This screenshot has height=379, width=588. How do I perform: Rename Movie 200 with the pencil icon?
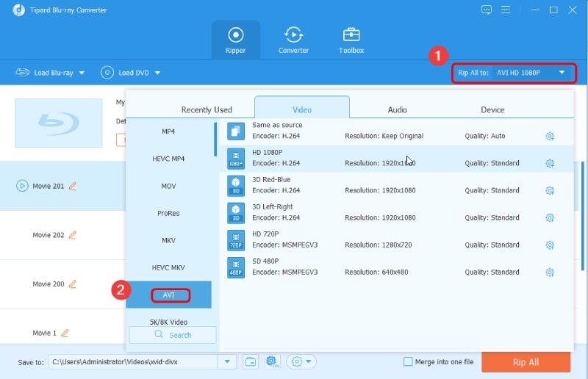[72, 284]
